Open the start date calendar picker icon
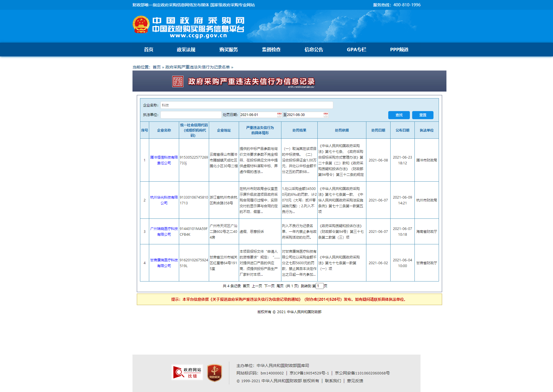553x392 pixels. [279, 115]
